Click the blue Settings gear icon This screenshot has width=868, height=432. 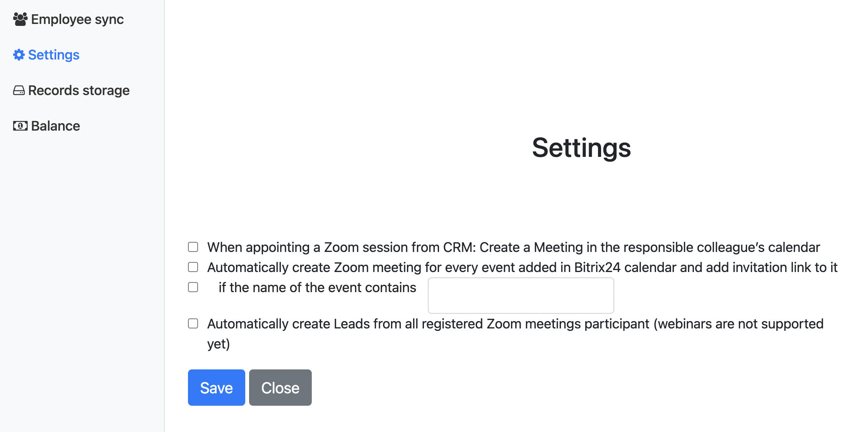coord(19,55)
